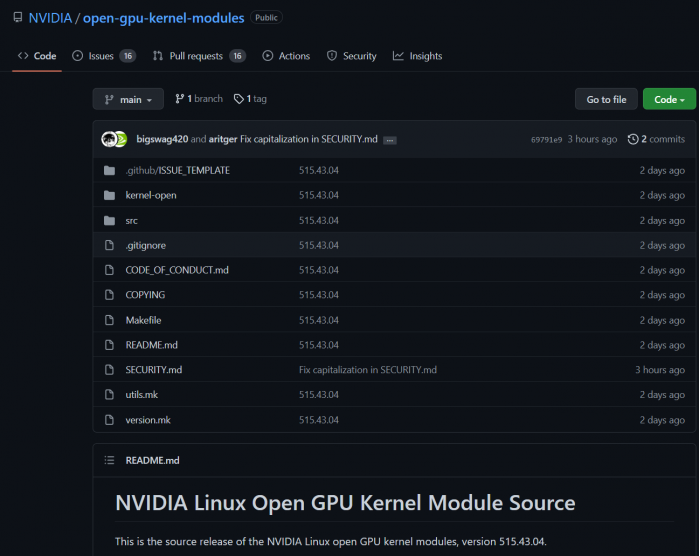Click the README table of contents icon

tap(110, 460)
